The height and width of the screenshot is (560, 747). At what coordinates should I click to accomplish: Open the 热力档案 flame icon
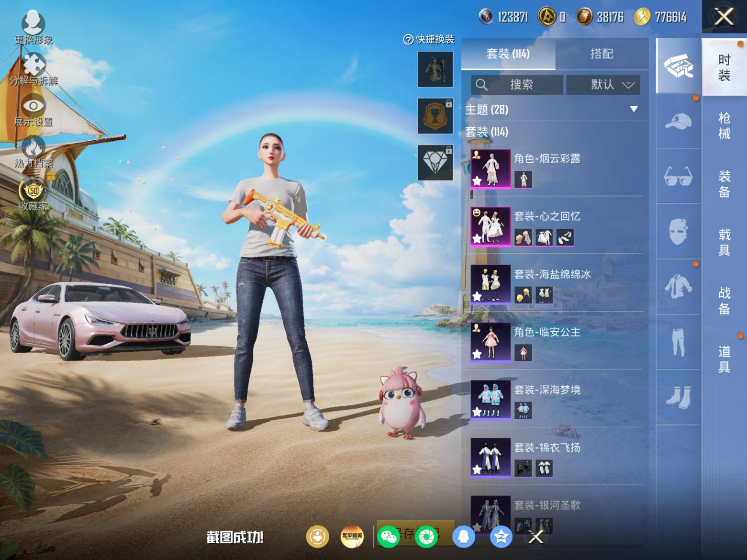click(33, 147)
